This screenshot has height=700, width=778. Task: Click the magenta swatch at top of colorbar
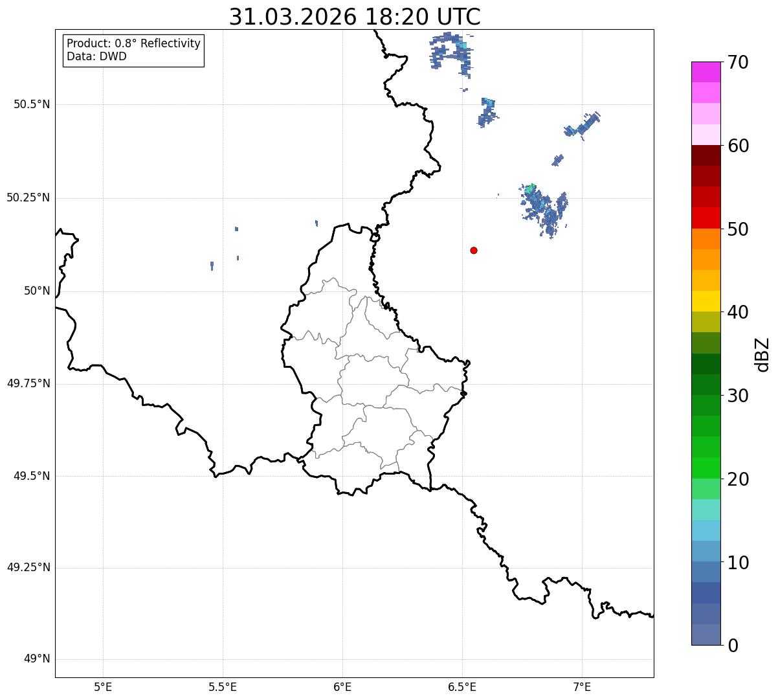tap(706, 72)
